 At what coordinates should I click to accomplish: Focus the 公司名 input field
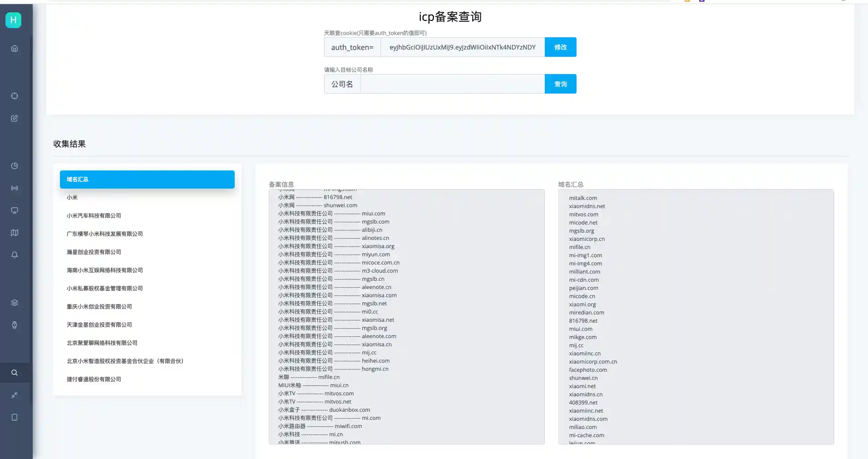coord(452,84)
